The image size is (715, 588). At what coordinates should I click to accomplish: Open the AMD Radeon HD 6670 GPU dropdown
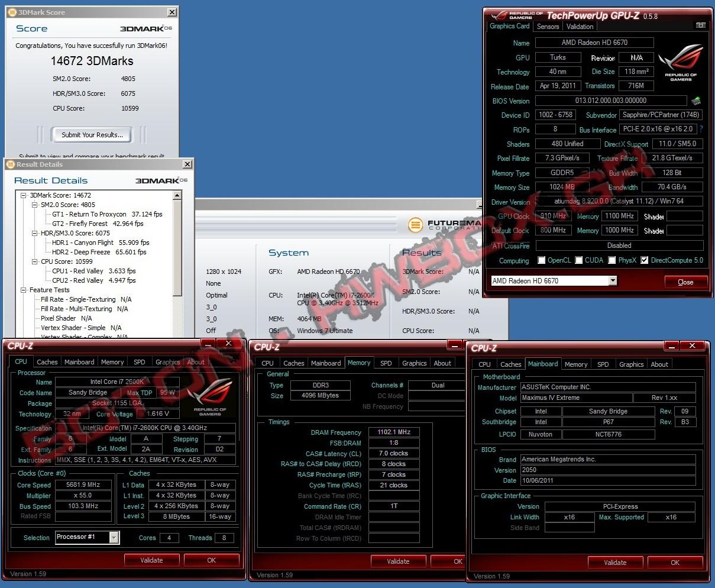(613, 281)
